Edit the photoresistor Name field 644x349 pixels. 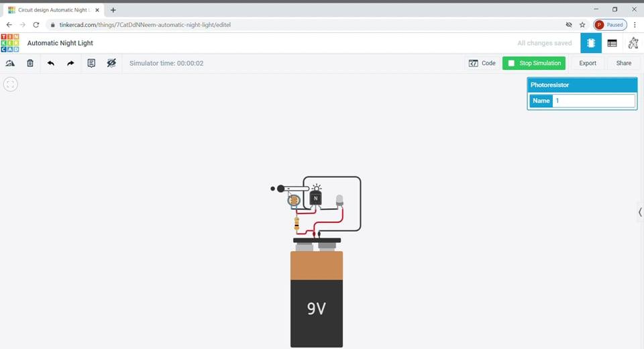tap(594, 101)
